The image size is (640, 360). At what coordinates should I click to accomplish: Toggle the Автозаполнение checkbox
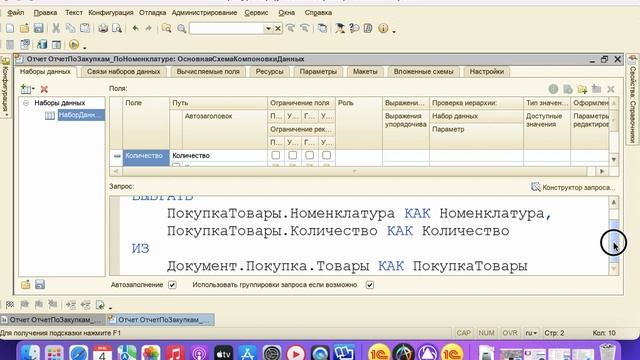tap(172, 285)
